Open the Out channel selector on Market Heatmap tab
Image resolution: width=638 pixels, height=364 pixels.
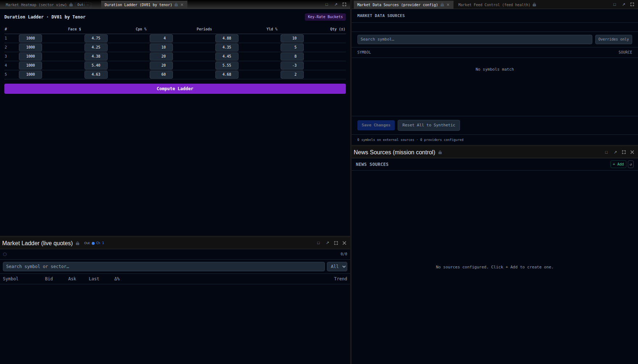coord(83,5)
